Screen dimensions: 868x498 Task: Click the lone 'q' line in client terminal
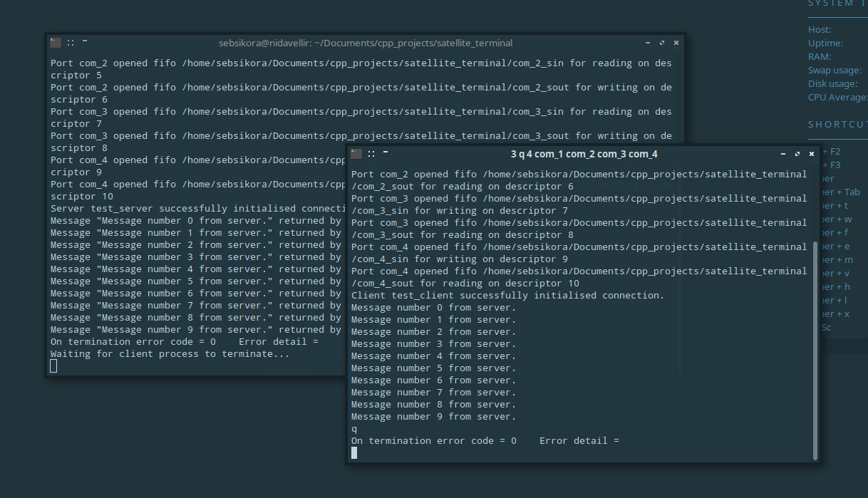[354, 429]
